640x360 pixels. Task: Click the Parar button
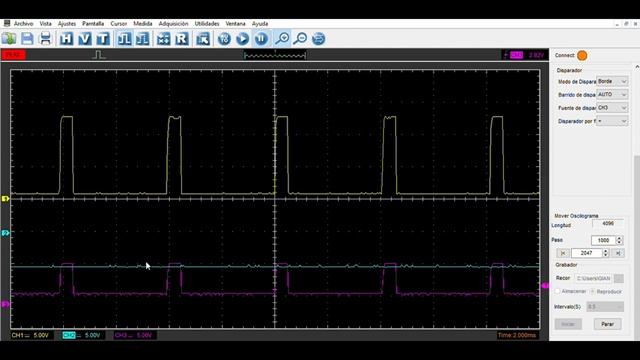point(607,324)
